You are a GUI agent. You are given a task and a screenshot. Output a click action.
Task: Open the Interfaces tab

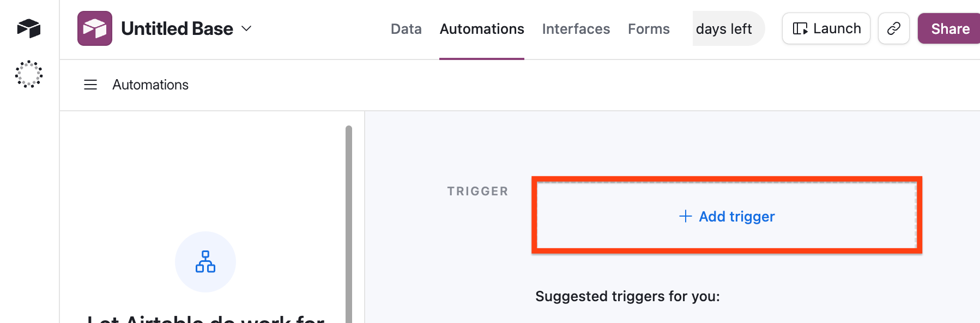click(x=576, y=28)
